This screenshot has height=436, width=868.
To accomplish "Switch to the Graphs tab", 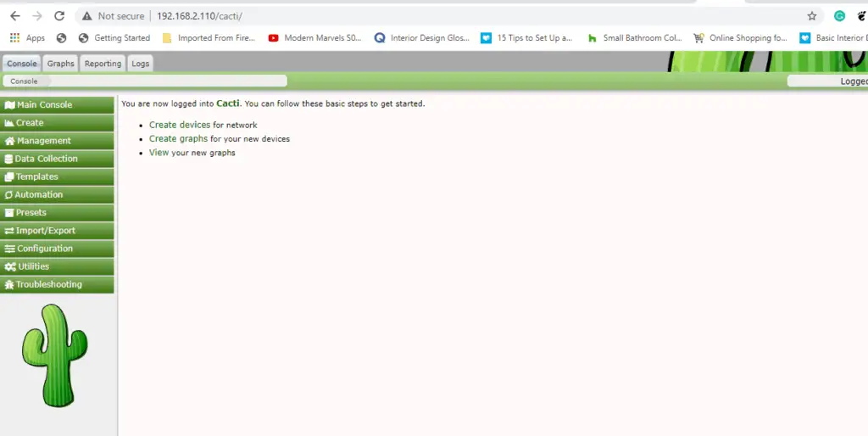I will [60, 63].
